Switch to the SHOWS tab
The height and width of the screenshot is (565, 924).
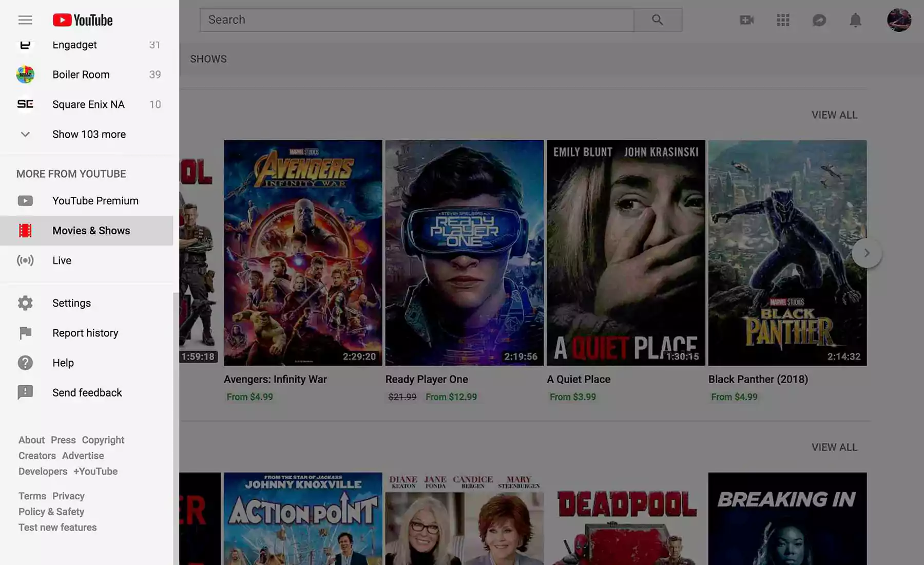pyautogui.click(x=208, y=59)
